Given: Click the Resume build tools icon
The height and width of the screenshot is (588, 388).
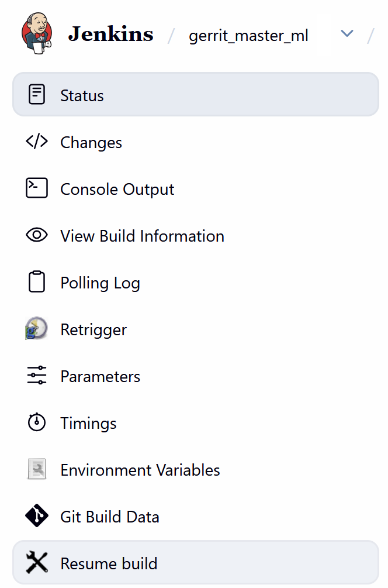Looking at the screenshot, I should pos(36,562).
